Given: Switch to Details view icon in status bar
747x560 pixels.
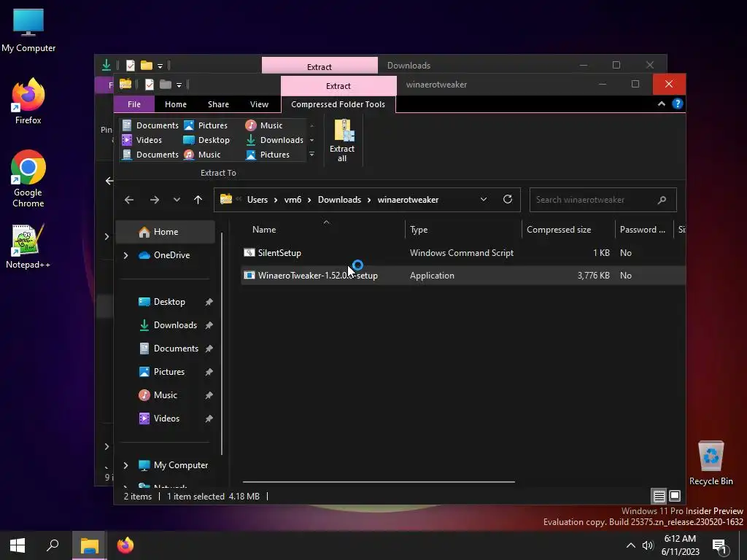Looking at the screenshot, I should [x=659, y=496].
